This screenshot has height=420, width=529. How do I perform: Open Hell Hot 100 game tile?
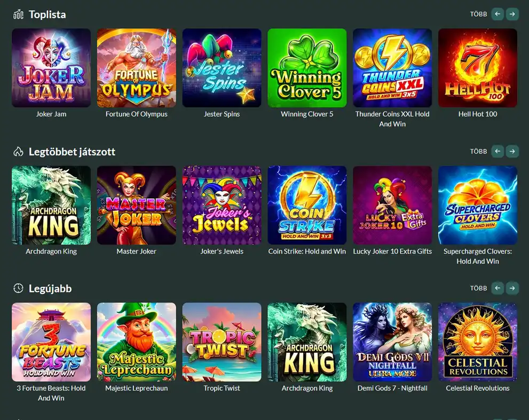pos(478,68)
